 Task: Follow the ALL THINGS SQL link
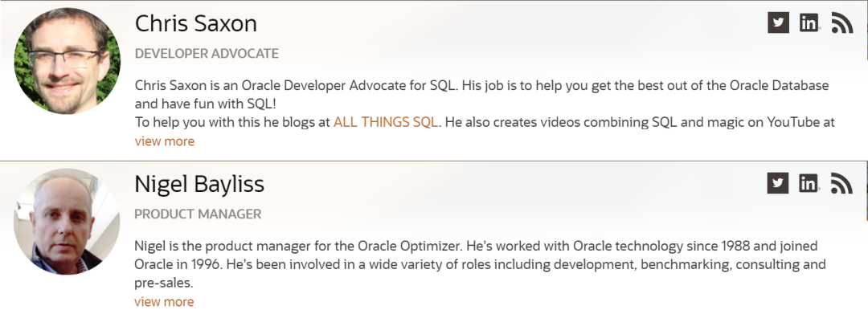click(x=386, y=122)
